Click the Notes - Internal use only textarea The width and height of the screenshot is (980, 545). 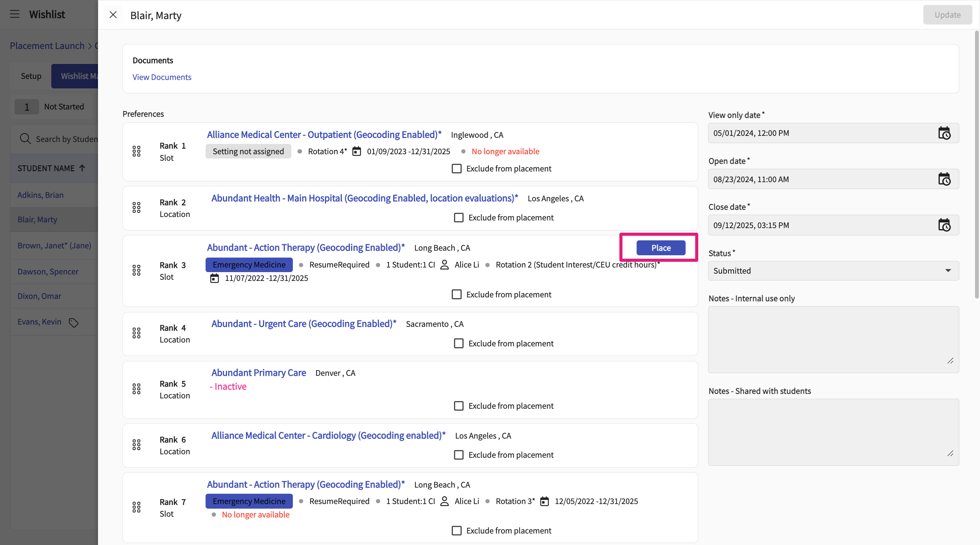[x=833, y=339]
